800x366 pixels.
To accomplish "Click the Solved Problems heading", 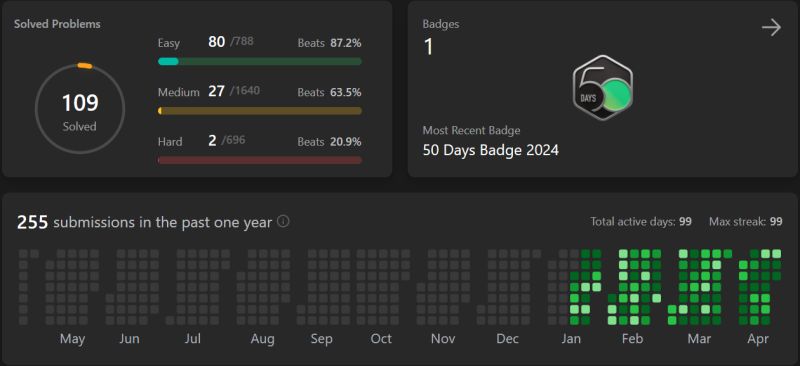I will pos(57,24).
